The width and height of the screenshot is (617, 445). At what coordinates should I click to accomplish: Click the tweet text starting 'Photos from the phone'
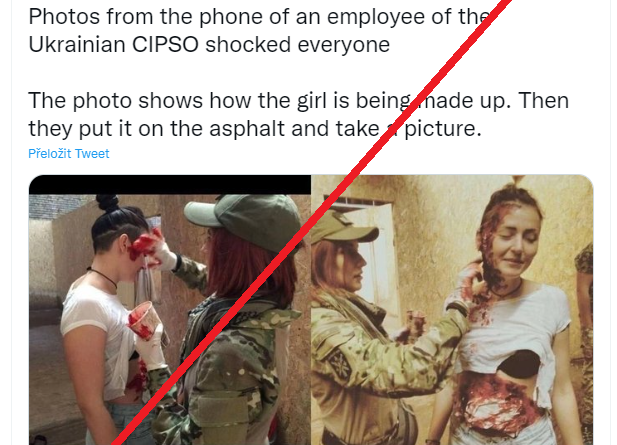(x=260, y=31)
